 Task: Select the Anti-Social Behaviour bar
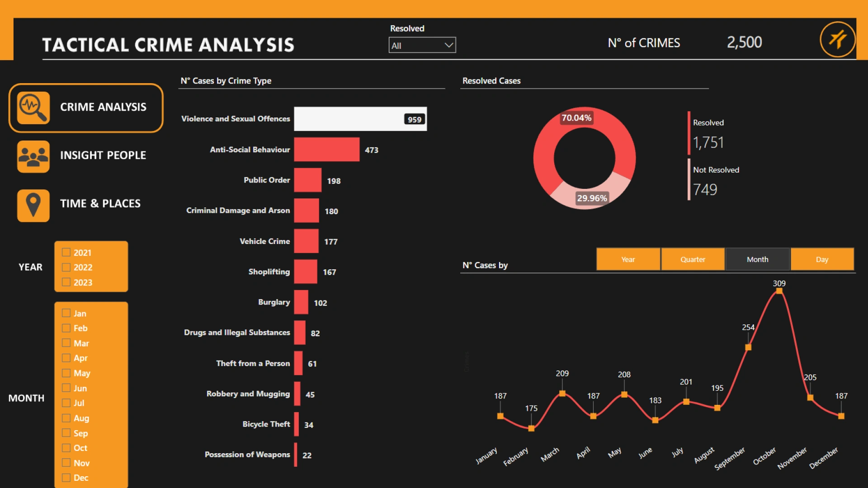pos(327,150)
